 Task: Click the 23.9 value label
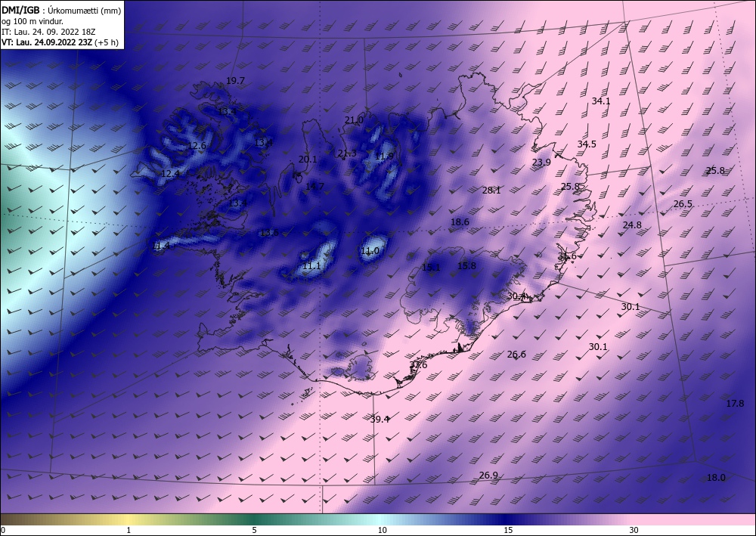(541, 163)
